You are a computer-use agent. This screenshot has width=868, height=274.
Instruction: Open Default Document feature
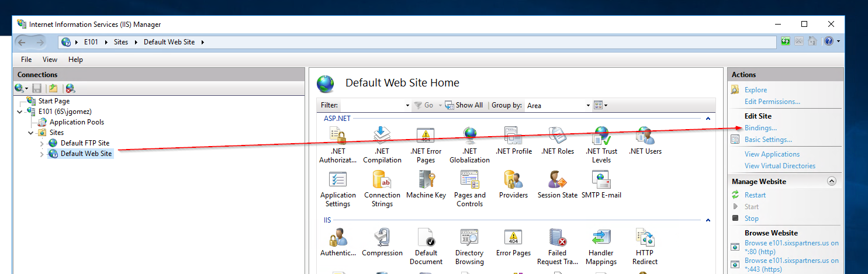click(x=426, y=247)
